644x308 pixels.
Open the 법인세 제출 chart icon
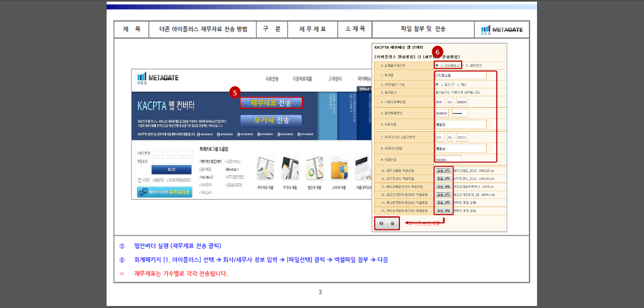pos(314,168)
